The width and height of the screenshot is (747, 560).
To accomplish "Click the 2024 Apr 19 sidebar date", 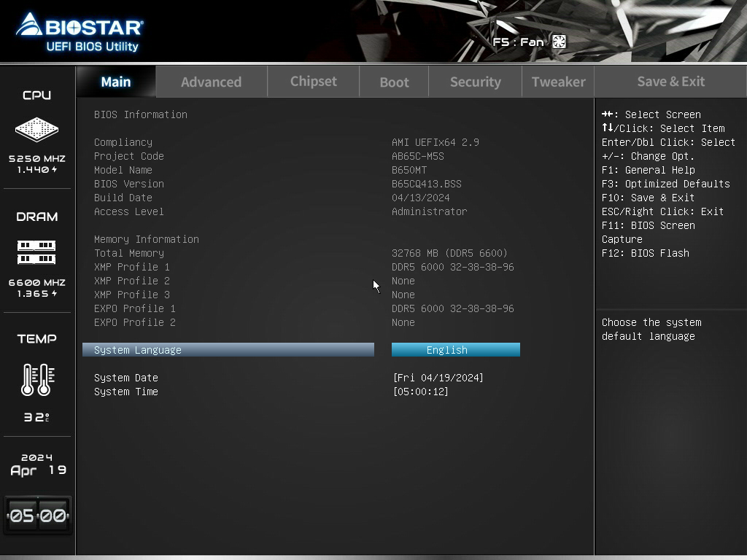I will tap(38, 464).
